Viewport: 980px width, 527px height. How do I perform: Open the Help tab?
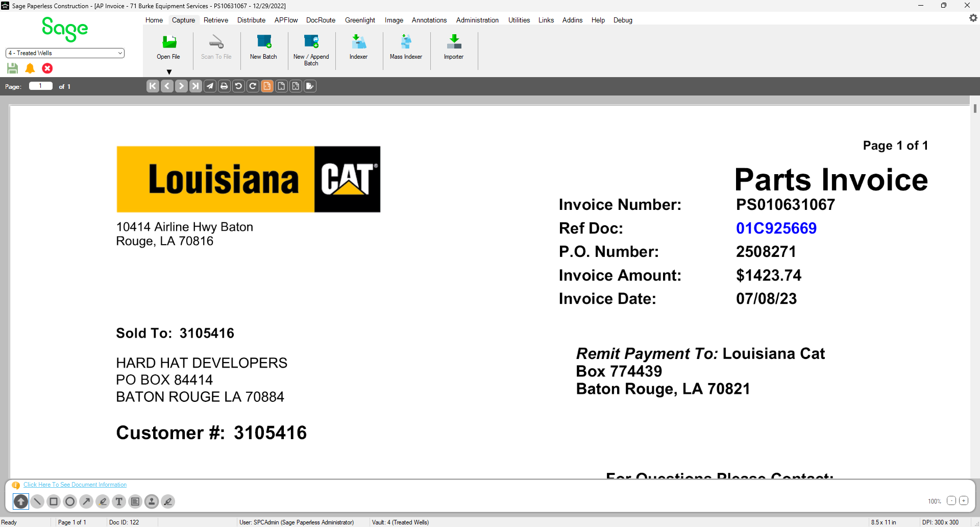click(x=598, y=20)
